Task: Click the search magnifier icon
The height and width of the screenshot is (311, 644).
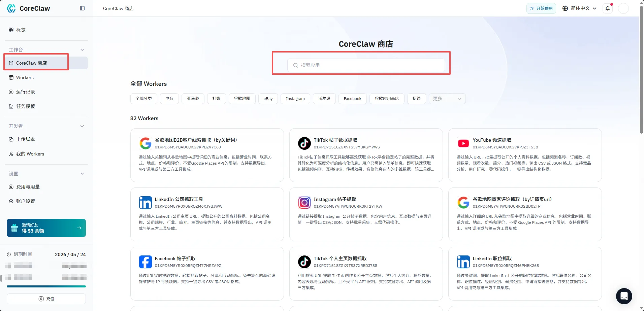Action: (x=295, y=65)
